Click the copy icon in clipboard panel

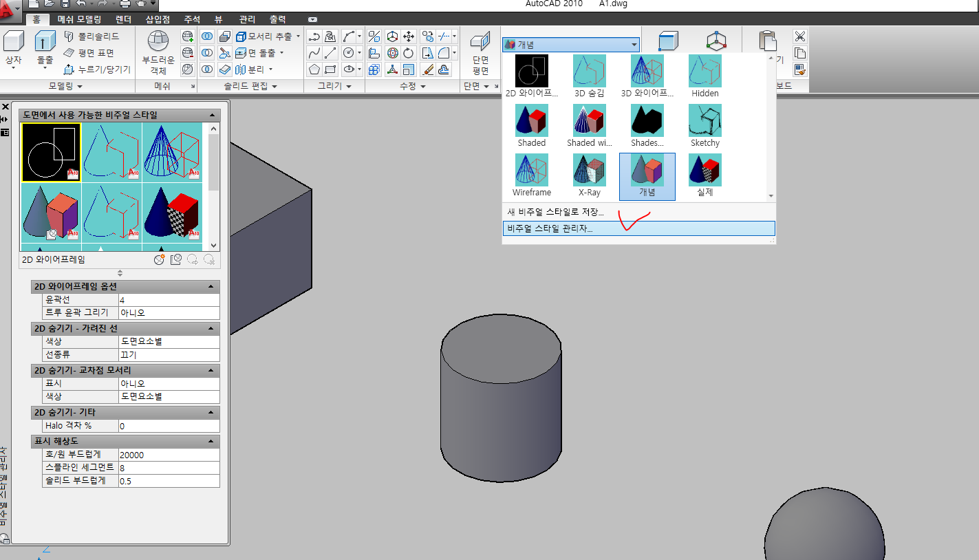click(x=799, y=53)
